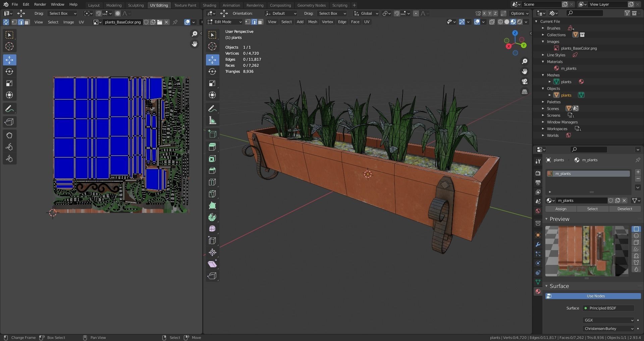Switch to the Texture Paint workspace tab
The image size is (644, 341).
click(185, 5)
